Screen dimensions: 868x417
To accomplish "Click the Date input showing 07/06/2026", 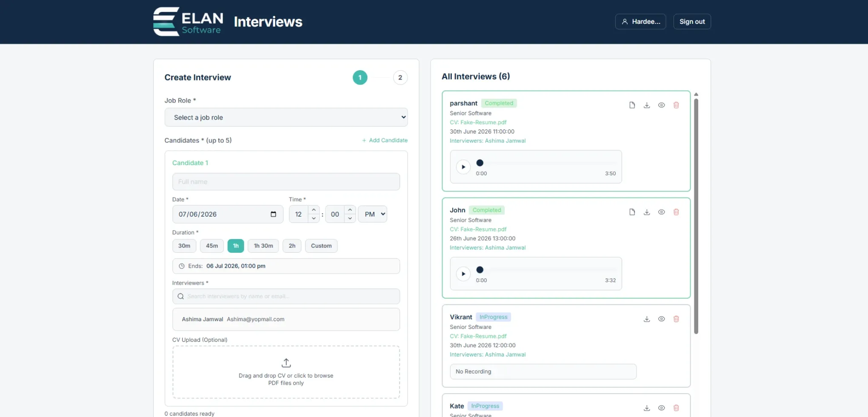I will (228, 214).
